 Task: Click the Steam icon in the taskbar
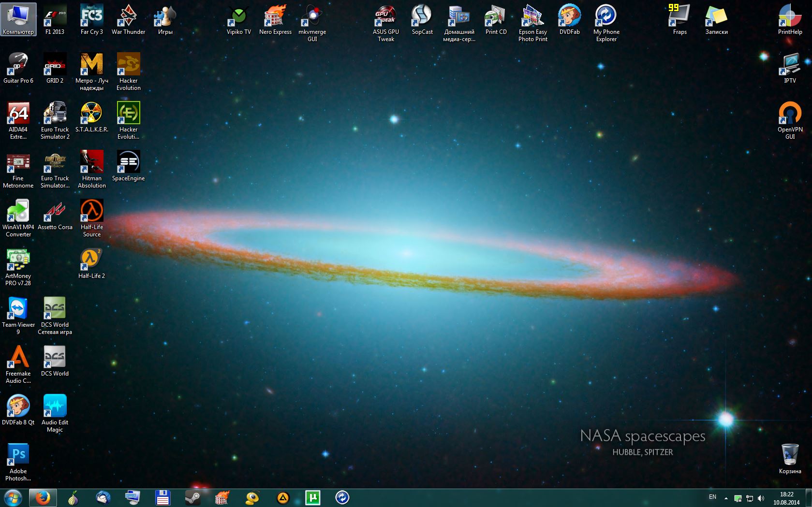pyautogui.click(x=193, y=497)
